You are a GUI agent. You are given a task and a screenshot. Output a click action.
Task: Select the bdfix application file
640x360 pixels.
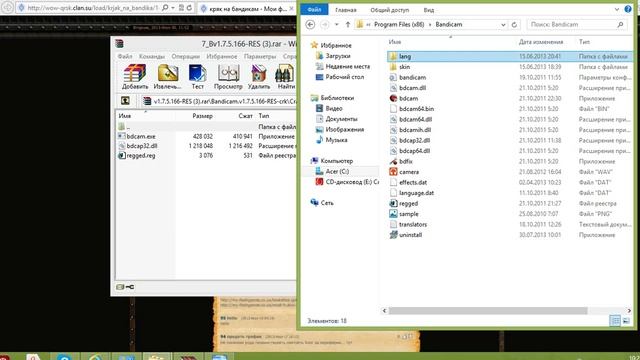tap(406, 162)
